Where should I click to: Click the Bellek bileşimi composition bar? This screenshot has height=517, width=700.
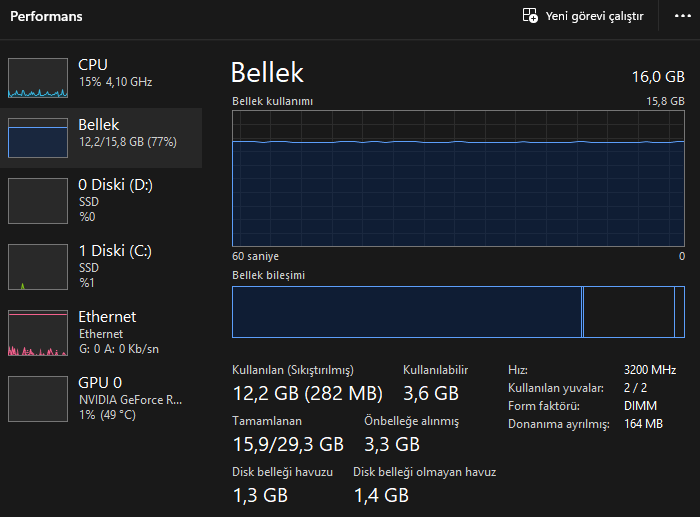pyautogui.click(x=458, y=312)
